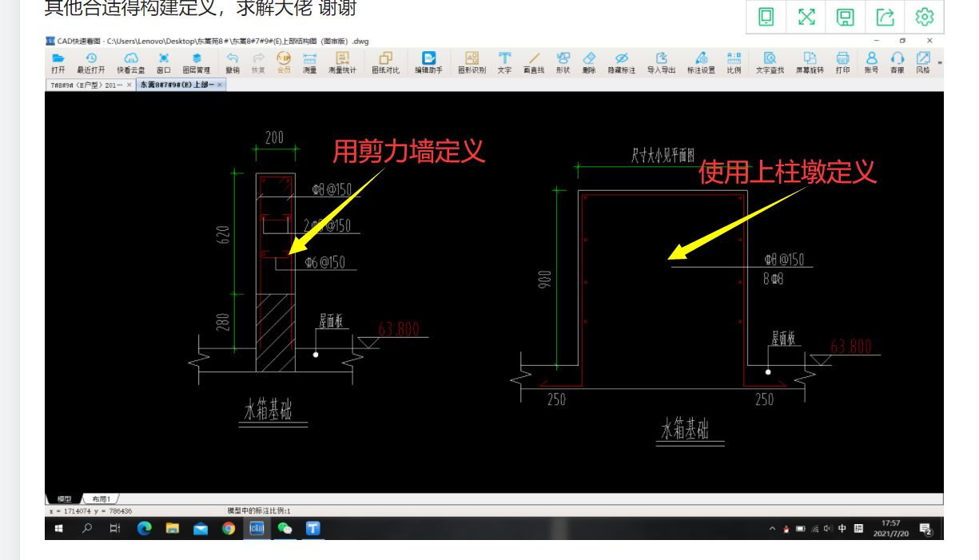Open the 风格 style icon
979x560 pixels.
[923, 62]
